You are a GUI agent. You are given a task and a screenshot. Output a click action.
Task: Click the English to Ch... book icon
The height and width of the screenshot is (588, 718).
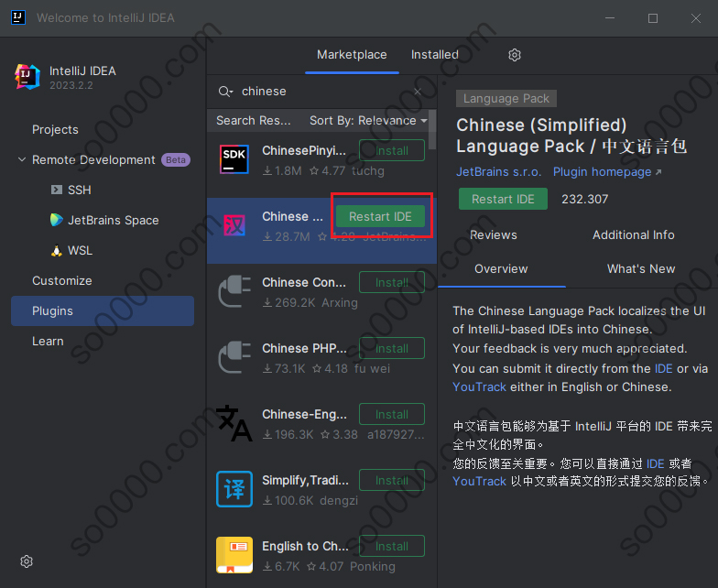pyautogui.click(x=234, y=555)
